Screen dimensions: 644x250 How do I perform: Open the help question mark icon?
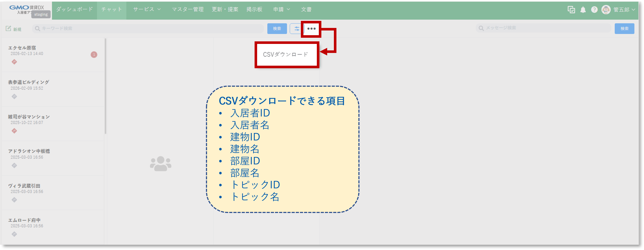point(594,9)
